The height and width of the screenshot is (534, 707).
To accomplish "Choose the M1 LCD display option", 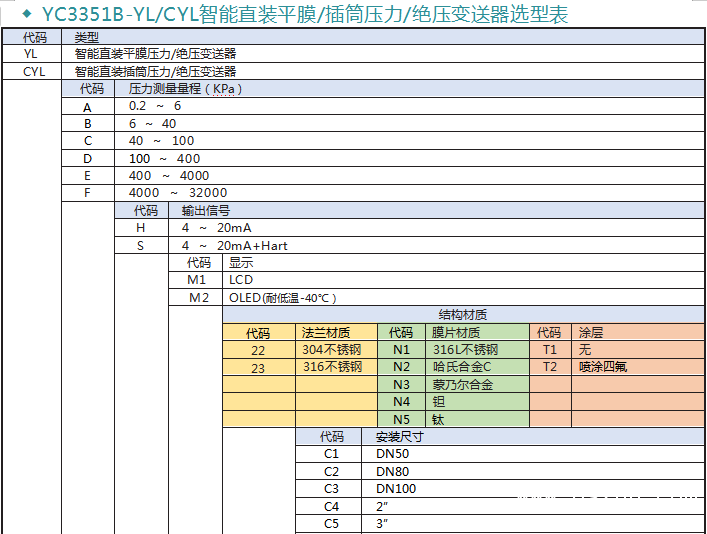I will pyautogui.click(x=241, y=280).
